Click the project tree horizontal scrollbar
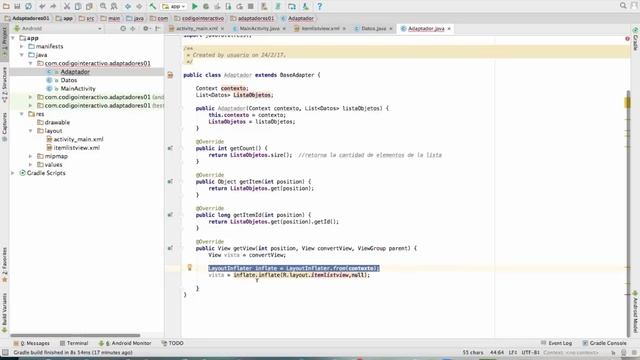The width and height of the screenshot is (640, 360). pos(75,336)
